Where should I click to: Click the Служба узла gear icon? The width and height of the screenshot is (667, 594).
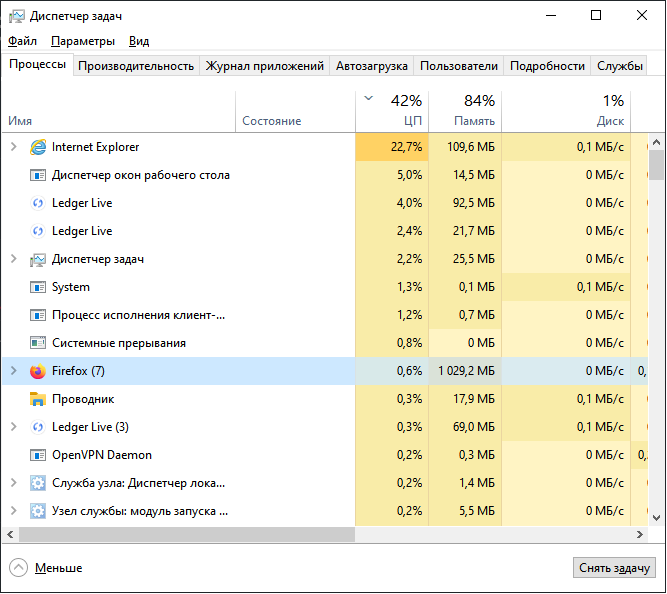click(x=38, y=483)
